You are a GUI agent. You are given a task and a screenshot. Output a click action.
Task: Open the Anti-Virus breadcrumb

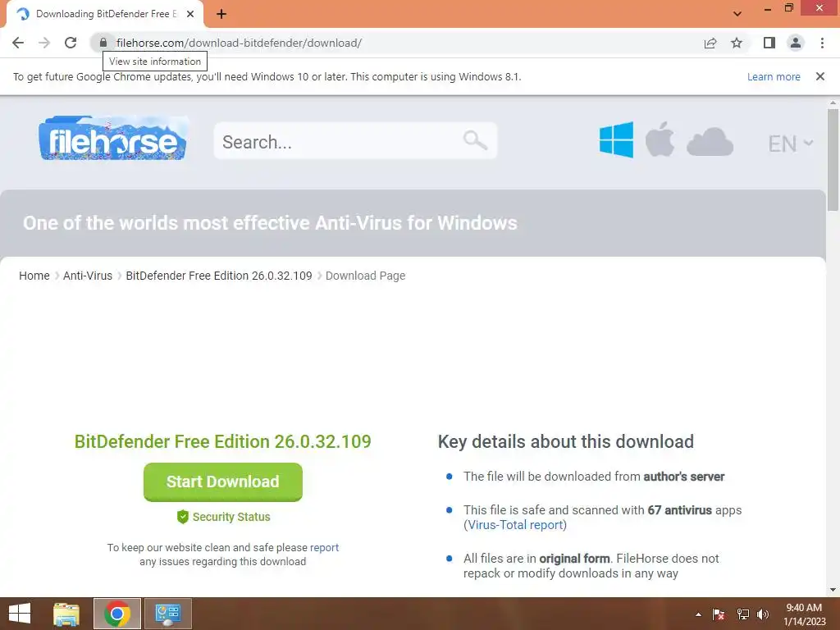pyautogui.click(x=88, y=276)
